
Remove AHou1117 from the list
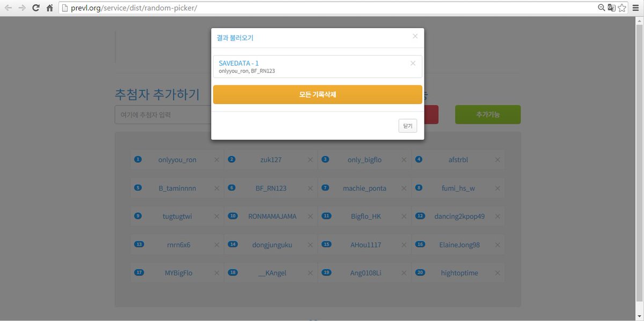coord(404,245)
